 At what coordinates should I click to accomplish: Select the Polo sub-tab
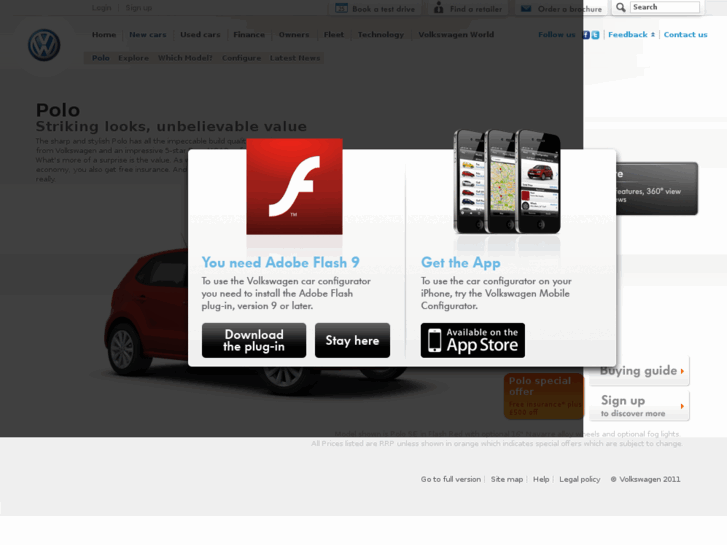(101, 58)
